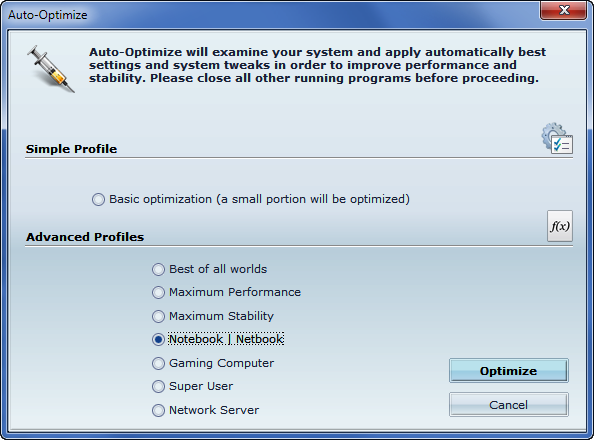Click the f(x) function button
The image size is (594, 440).
click(x=560, y=226)
